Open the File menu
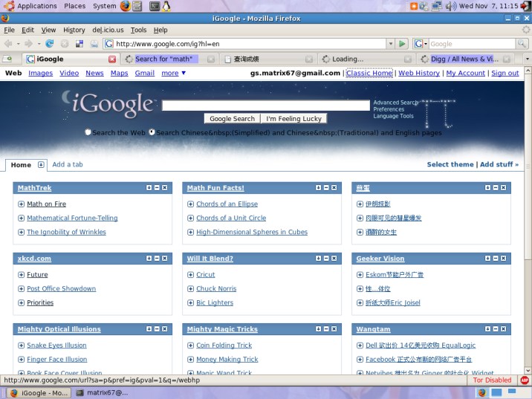Image resolution: width=532 pixels, height=399 pixels. click(x=9, y=30)
